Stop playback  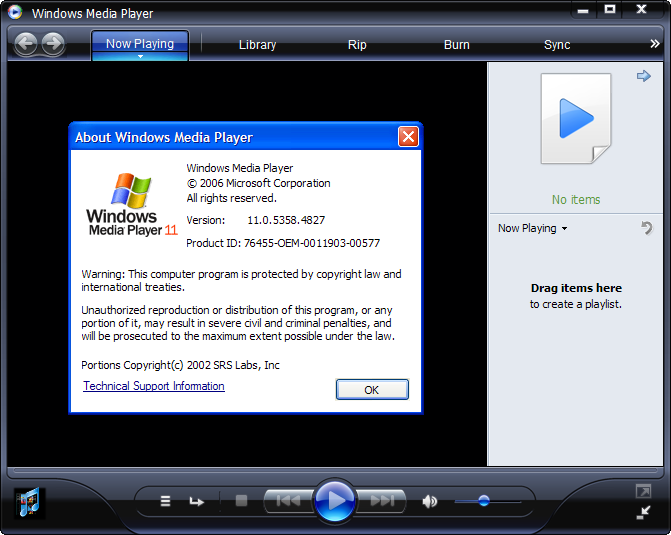point(241,500)
